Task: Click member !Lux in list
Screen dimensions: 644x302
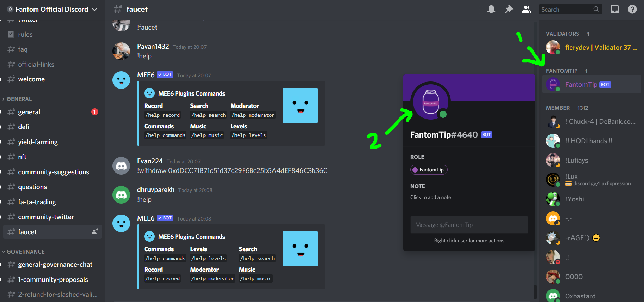Action: [592, 180]
